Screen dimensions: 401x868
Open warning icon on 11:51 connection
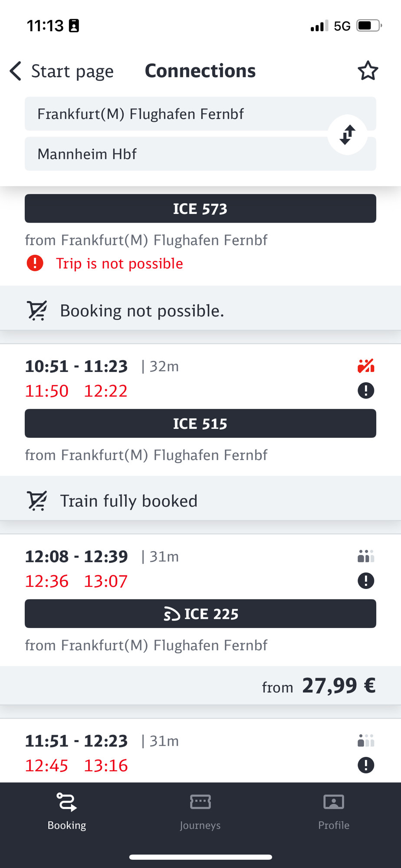[366, 765]
